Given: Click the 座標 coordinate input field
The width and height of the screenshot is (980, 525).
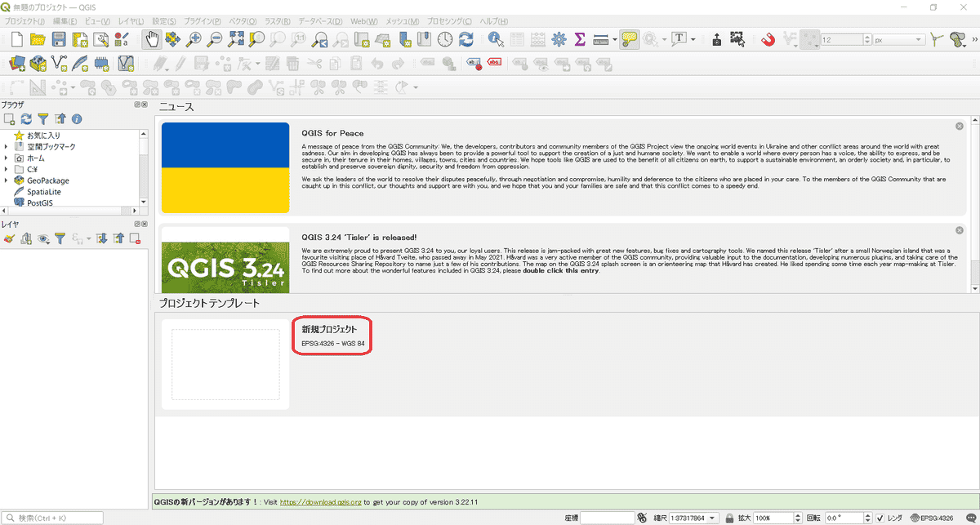Looking at the screenshot, I should pos(608,518).
